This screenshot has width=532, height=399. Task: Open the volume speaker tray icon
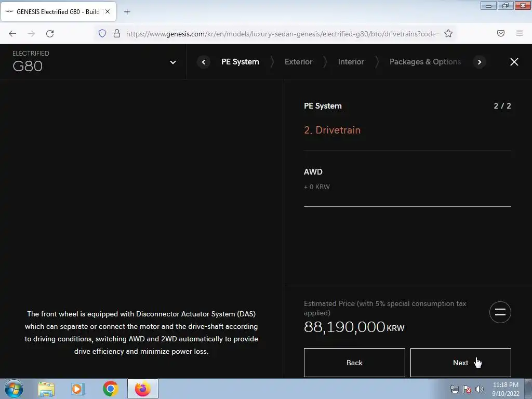(x=479, y=389)
